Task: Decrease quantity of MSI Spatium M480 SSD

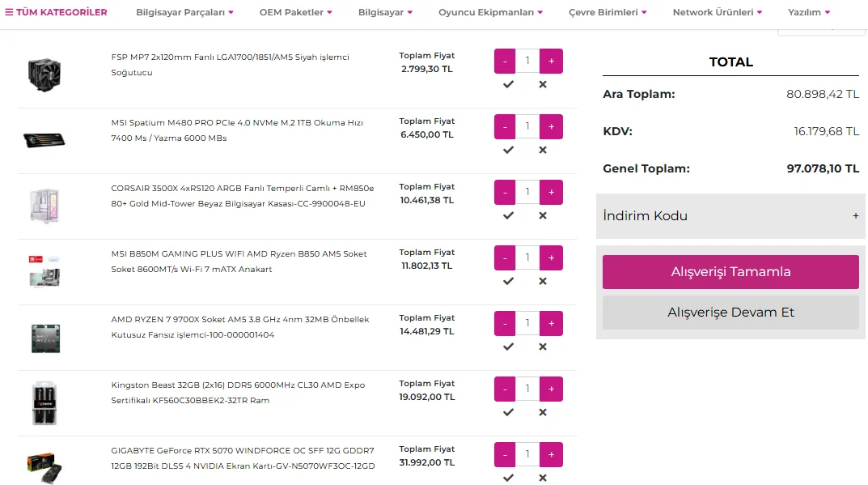Action: pos(505,126)
